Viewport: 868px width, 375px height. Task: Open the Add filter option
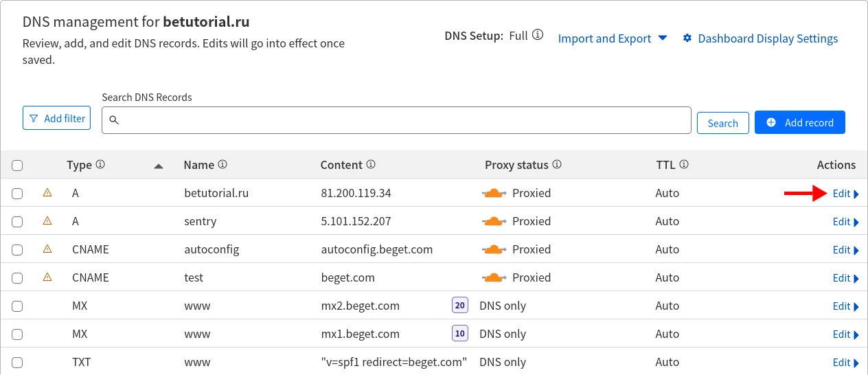click(57, 118)
